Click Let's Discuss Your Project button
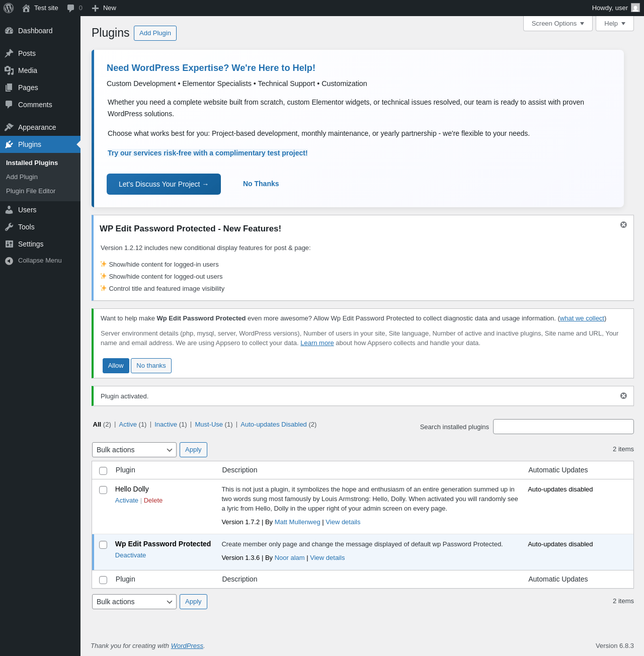 (164, 184)
